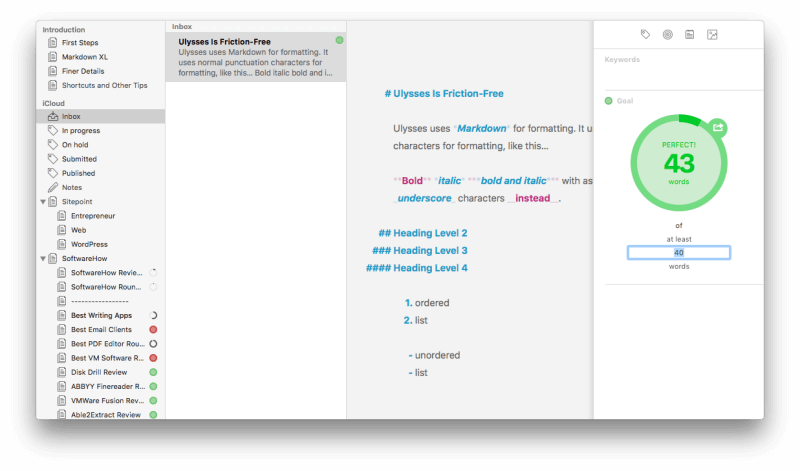Viewport: 800px width, 471px height.
Task: Click the '- unordered' list item
Action: (x=434, y=355)
